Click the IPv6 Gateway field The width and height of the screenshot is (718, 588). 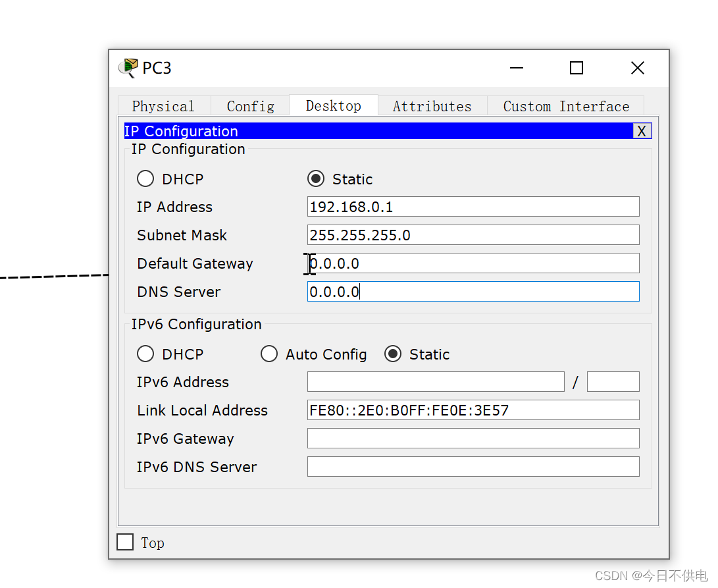click(x=473, y=439)
